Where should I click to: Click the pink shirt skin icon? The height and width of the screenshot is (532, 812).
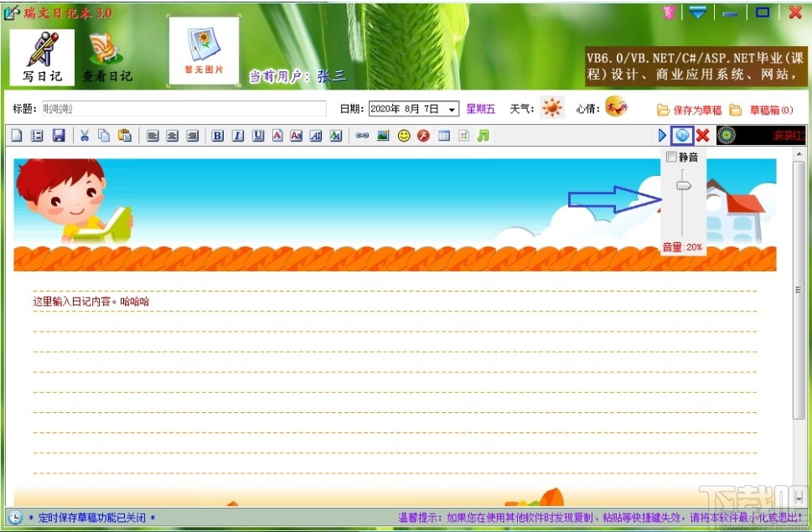coord(669,12)
